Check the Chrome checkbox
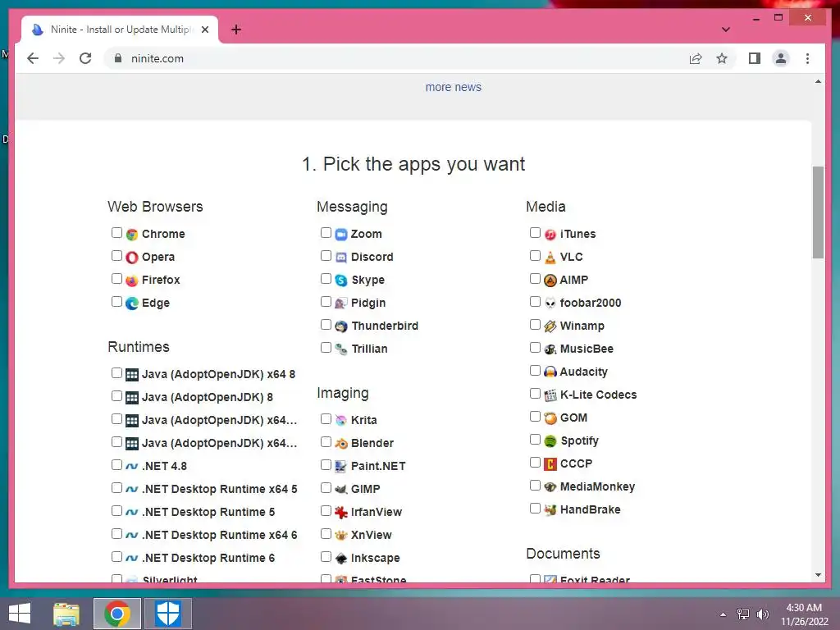Image resolution: width=840 pixels, height=630 pixels. click(x=116, y=232)
